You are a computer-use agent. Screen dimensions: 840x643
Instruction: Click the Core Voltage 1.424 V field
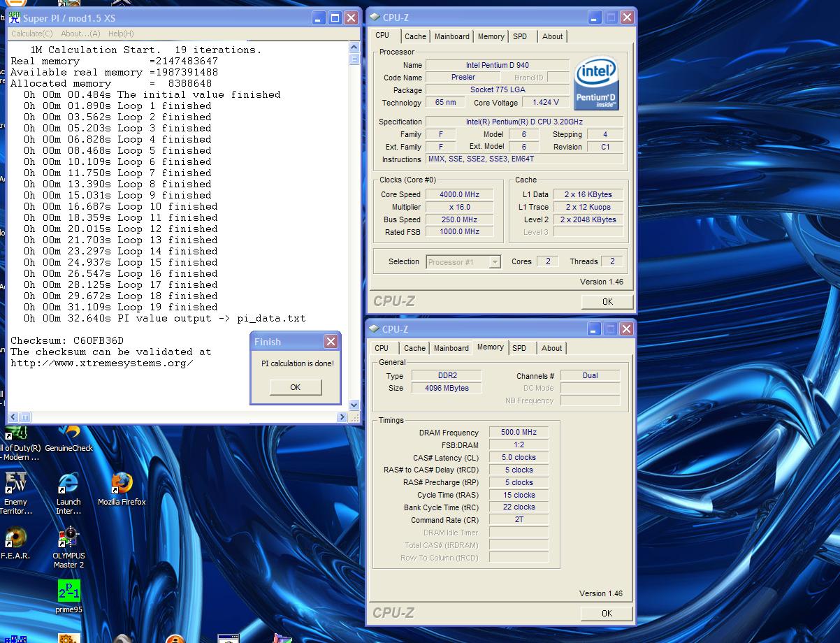coord(545,102)
